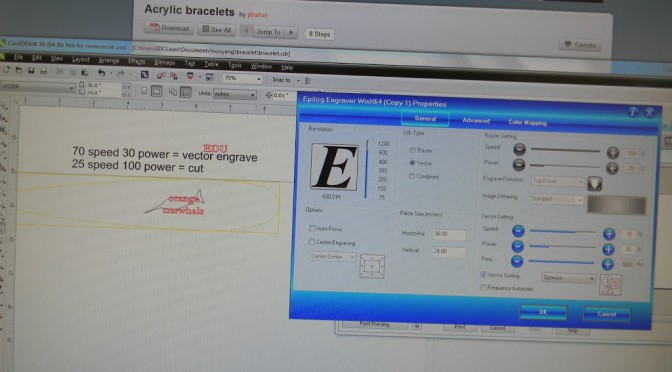
Task: Click the Vector Speed slider track
Action: coord(563,231)
